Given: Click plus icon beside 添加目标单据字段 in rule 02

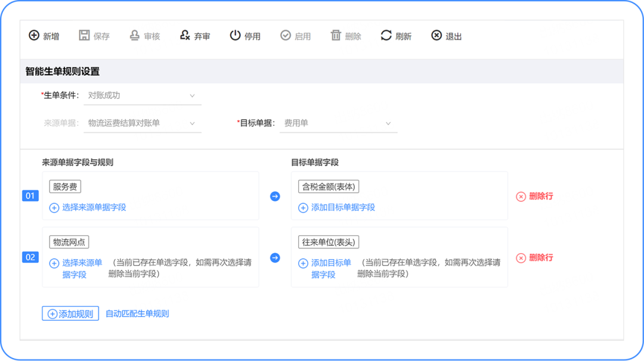Looking at the screenshot, I should [303, 263].
